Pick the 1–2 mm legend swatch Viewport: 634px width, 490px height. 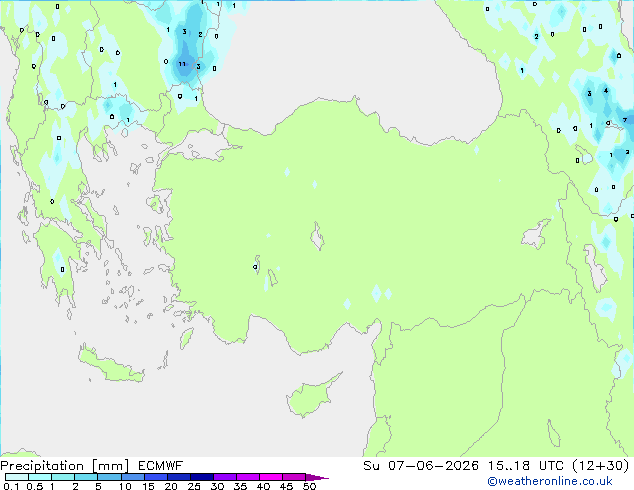click(x=63, y=477)
